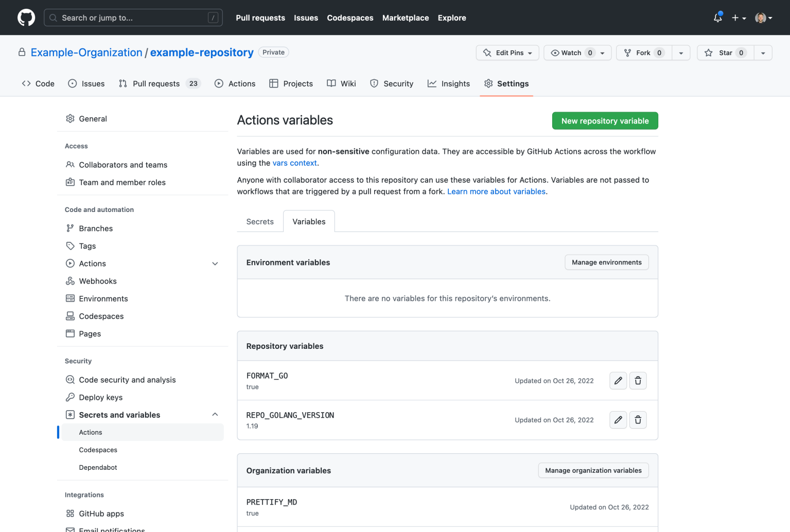
Task: Open the notifications bell
Action: coord(717,17)
